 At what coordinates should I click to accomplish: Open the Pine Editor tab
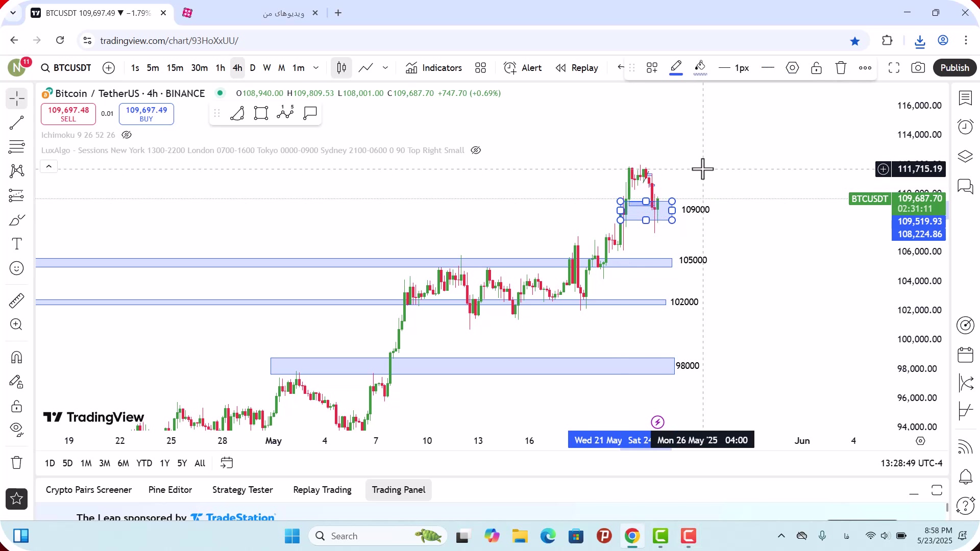(x=170, y=490)
